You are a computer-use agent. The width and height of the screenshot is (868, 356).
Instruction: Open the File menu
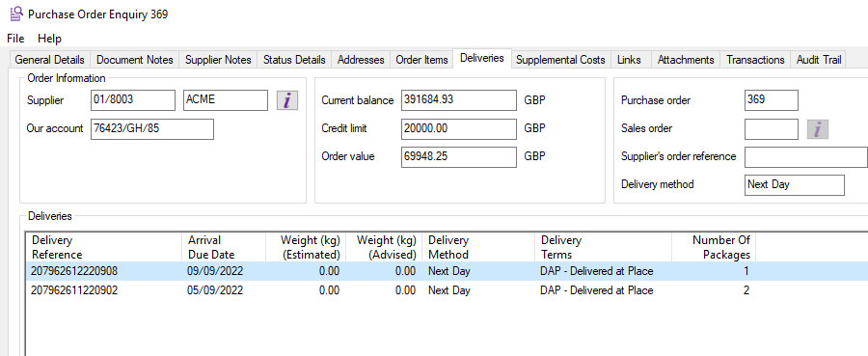(15, 39)
